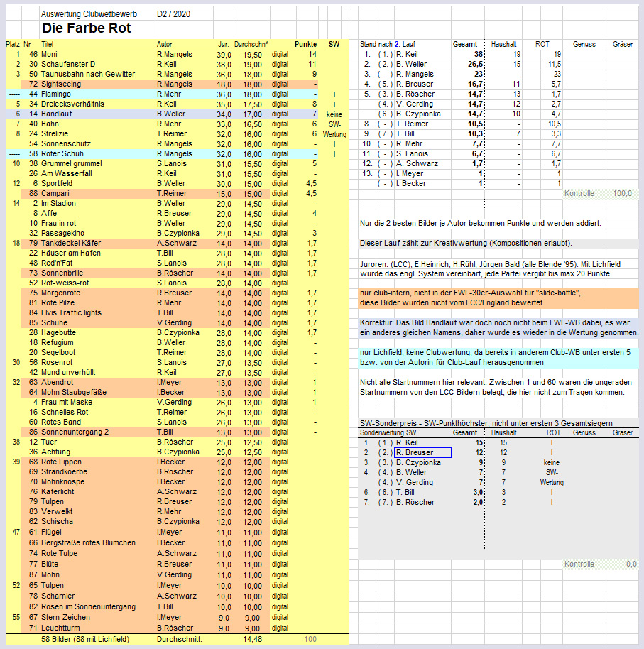The height and width of the screenshot is (649, 644).
Task: Select the 'Tankdeckel Käfer' title cell
Action: [71, 243]
